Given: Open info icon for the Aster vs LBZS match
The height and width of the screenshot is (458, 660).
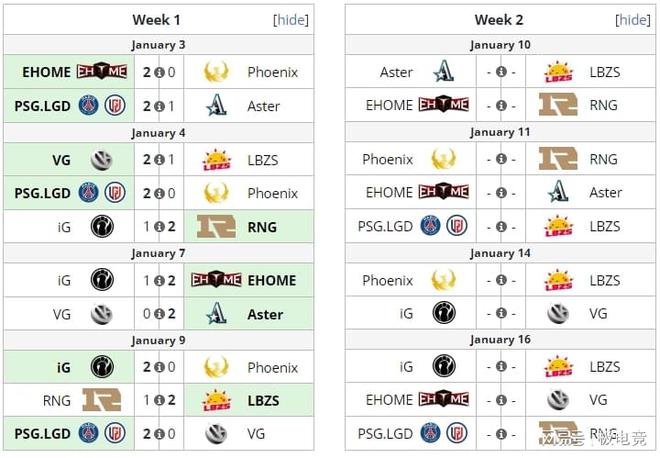Looking at the screenshot, I should click(x=501, y=72).
